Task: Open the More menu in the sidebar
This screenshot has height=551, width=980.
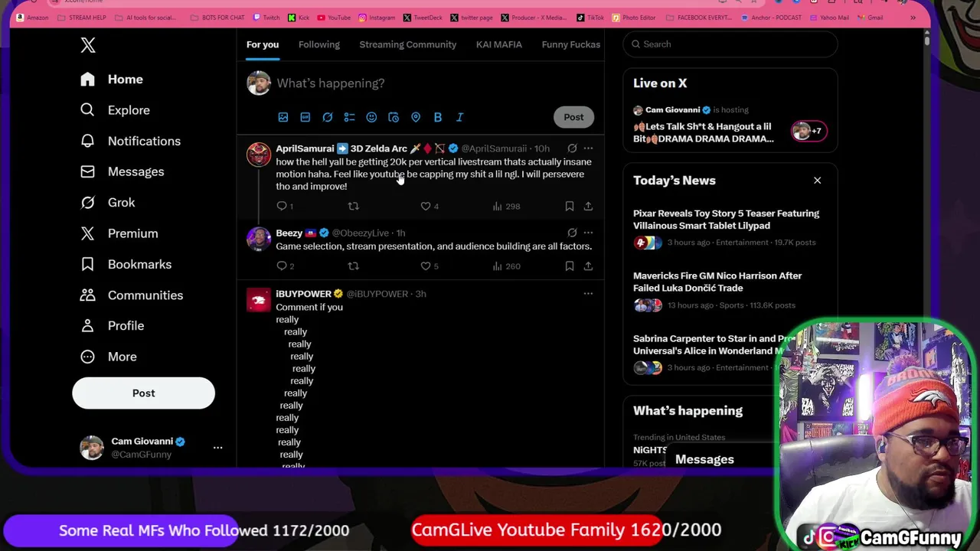Action: (x=109, y=357)
